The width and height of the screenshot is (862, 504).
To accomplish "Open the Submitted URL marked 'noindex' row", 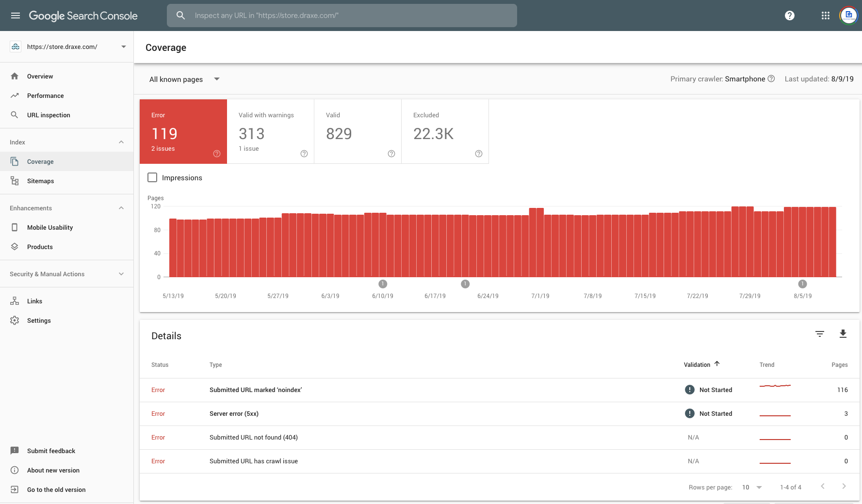I will coord(256,390).
